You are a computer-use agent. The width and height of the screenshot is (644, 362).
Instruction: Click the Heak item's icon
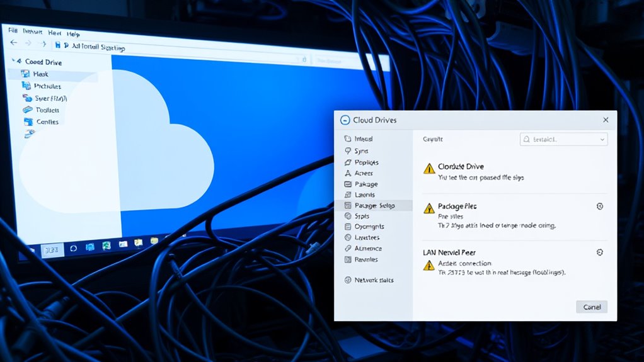(x=25, y=74)
